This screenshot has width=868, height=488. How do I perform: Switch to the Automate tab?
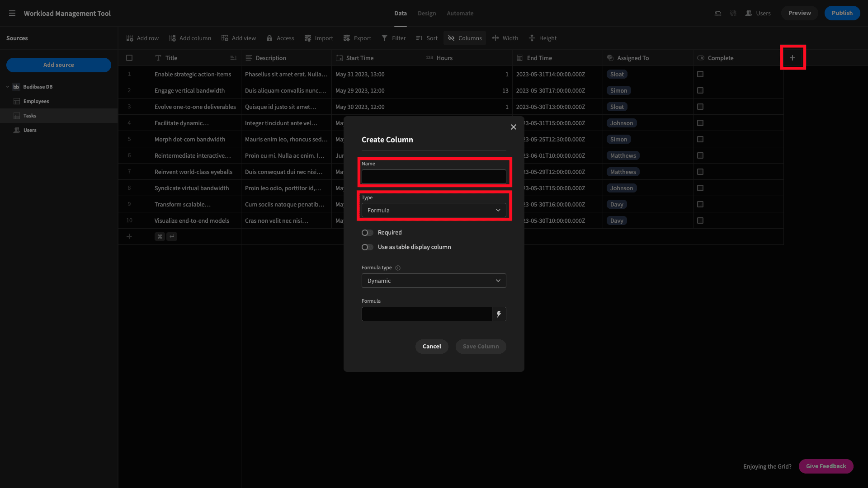click(460, 13)
